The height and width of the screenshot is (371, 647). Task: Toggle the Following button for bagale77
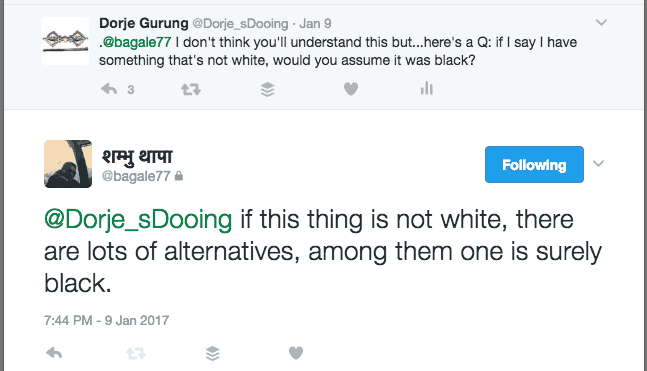click(534, 164)
